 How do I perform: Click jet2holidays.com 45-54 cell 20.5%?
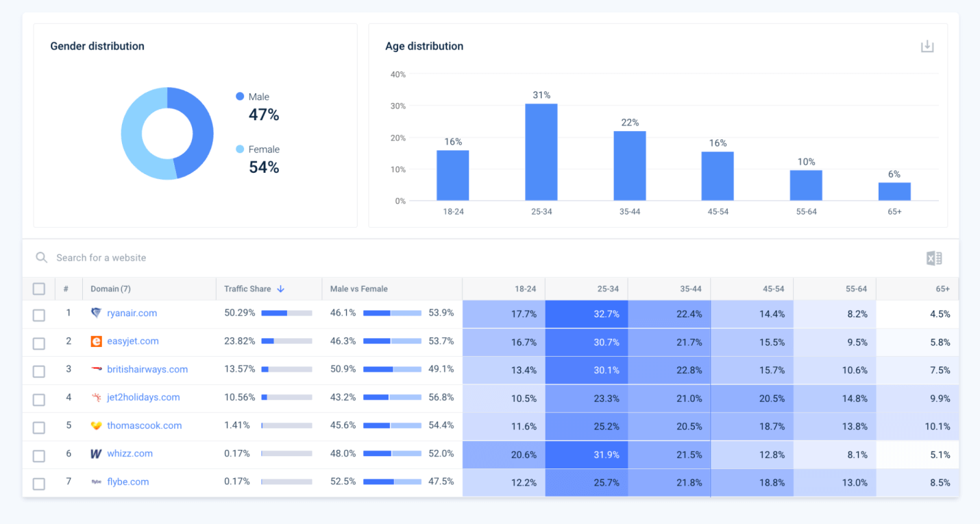coord(752,398)
